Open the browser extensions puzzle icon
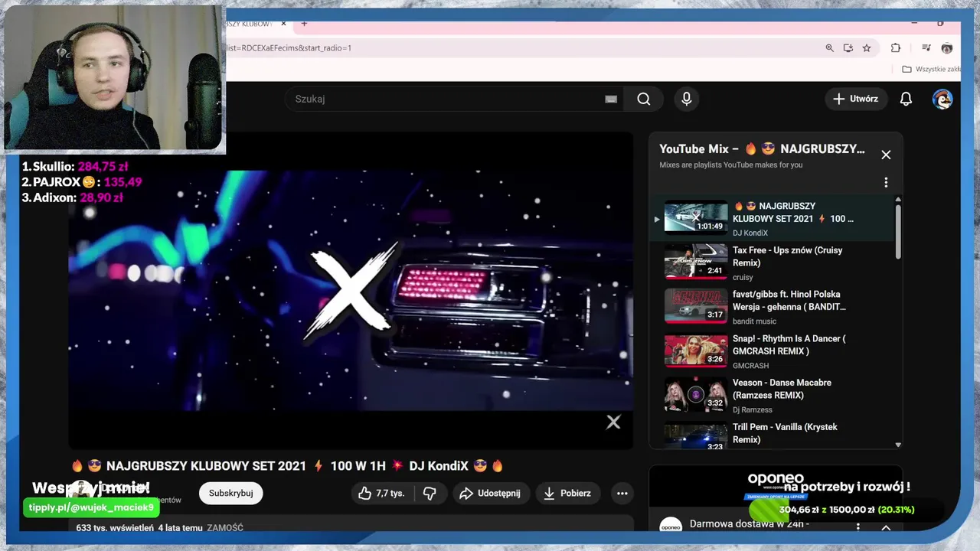This screenshot has height=551, width=980. point(895,47)
